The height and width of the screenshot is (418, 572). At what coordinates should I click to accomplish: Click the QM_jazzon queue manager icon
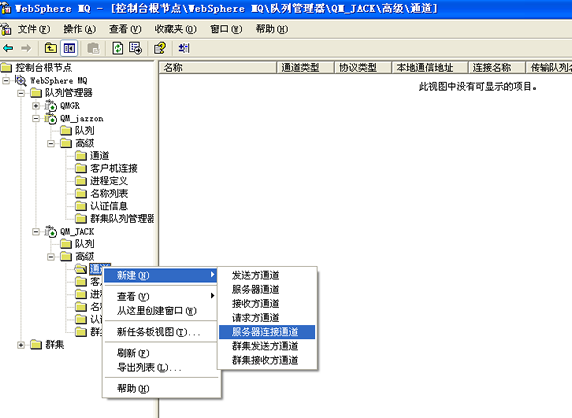[51, 119]
